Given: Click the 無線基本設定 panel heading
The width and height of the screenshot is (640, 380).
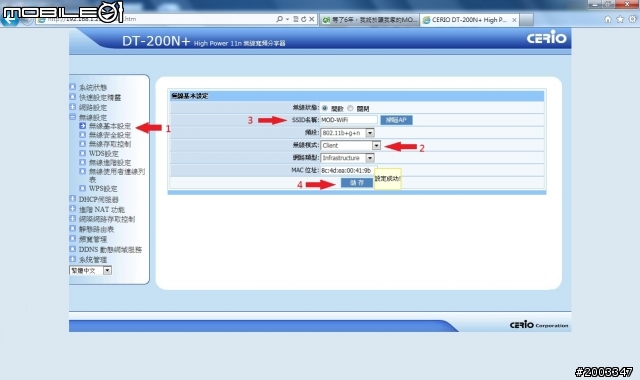Looking at the screenshot, I should point(190,96).
